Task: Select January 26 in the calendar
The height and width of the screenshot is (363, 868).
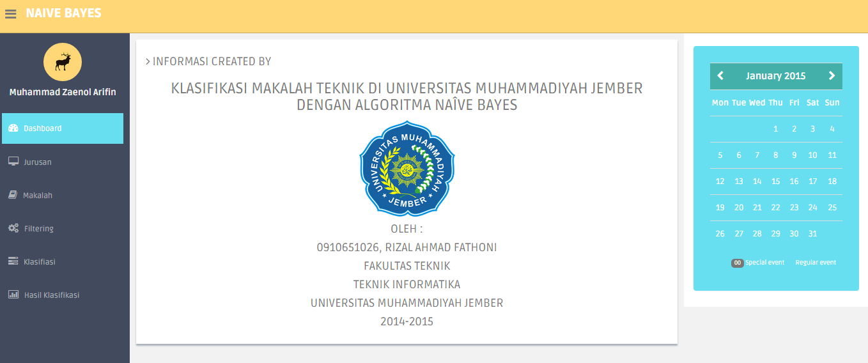Action: [720, 233]
